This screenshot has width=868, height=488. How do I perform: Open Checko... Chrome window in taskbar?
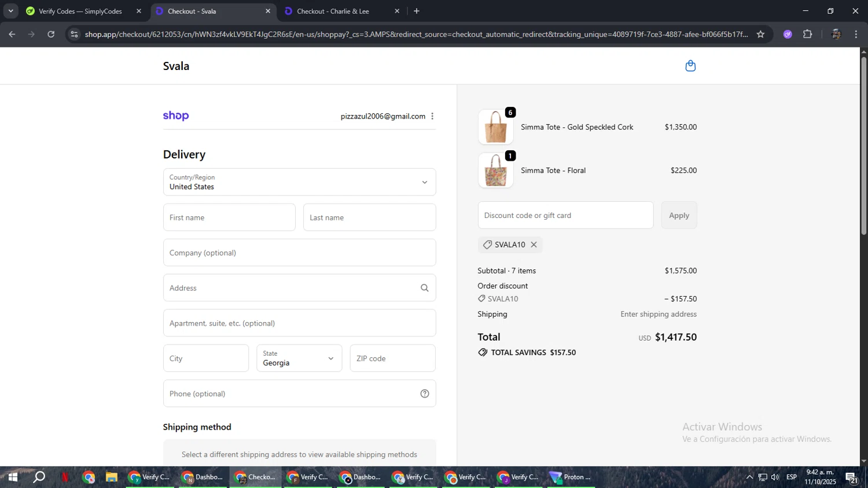255,477
